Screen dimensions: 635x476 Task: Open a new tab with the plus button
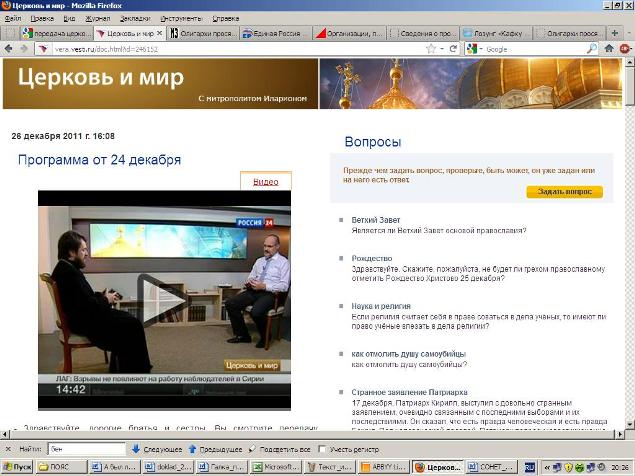tap(614, 33)
